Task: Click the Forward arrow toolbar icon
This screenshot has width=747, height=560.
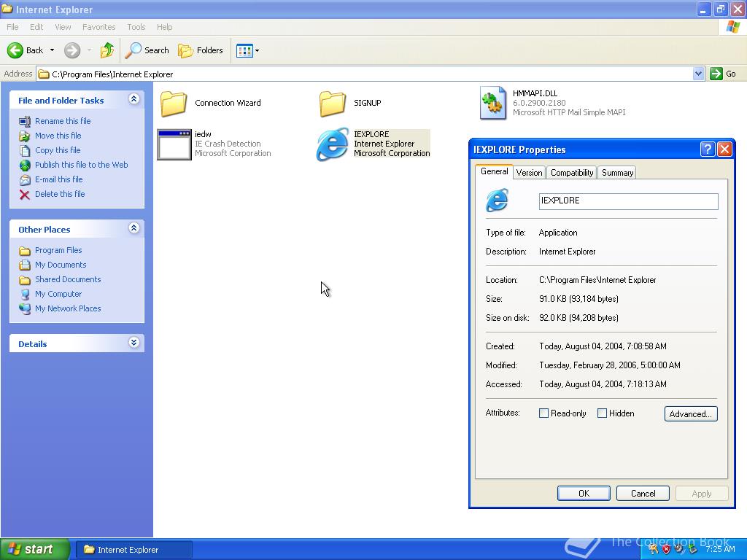Action: [x=72, y=50]
